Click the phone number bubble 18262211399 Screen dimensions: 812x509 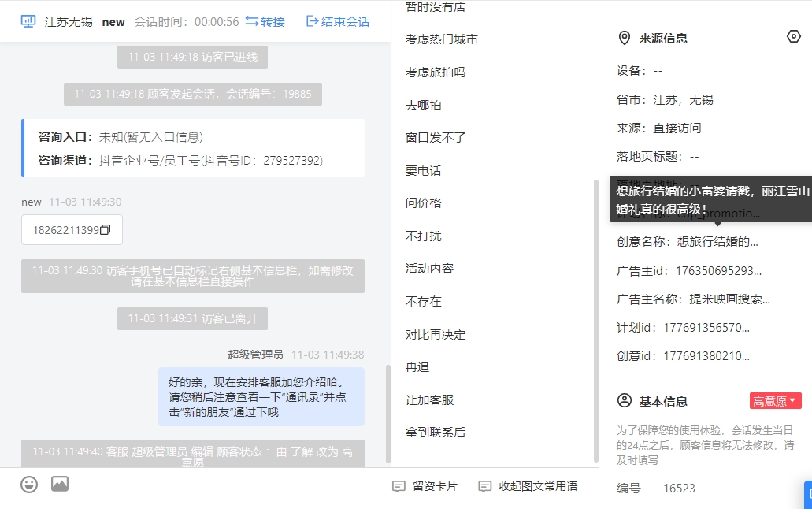(72, 229)
